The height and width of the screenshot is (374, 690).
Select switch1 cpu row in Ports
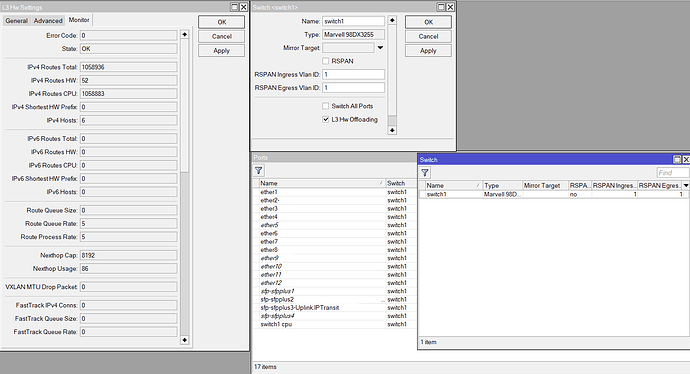point(334,324)
